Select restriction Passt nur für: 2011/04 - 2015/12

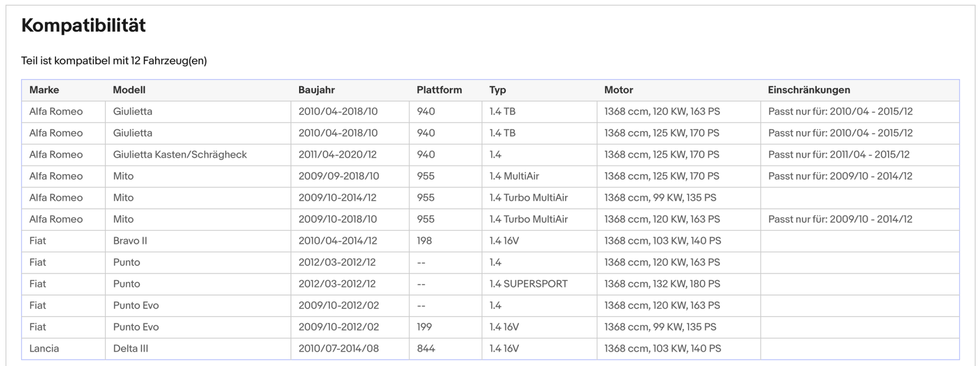point(839,155)
